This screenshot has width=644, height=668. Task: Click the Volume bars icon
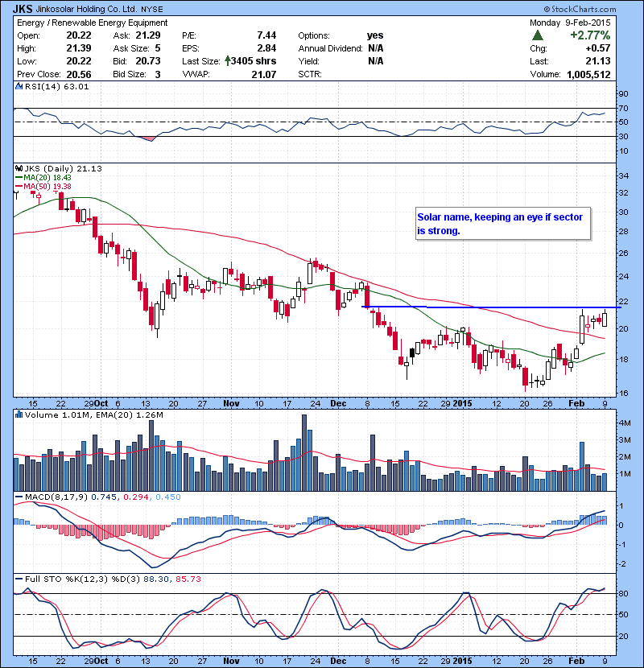(x=19, y=414)
